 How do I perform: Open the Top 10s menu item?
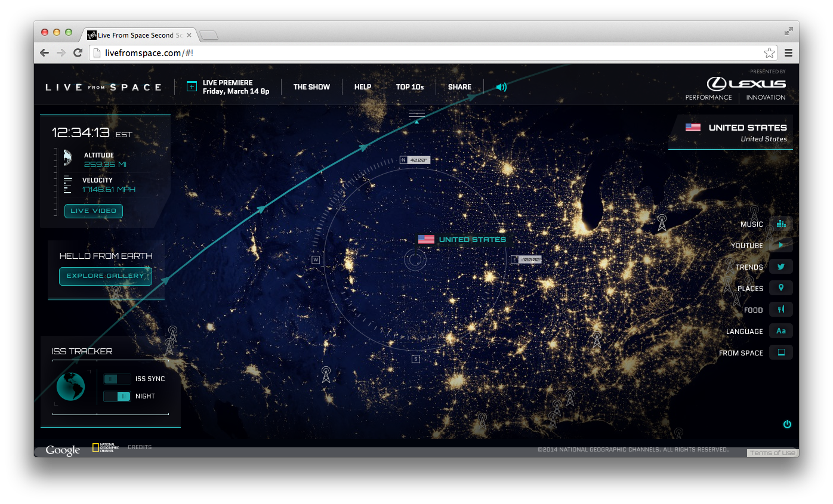pyautogui.click(x=410, y=87)
